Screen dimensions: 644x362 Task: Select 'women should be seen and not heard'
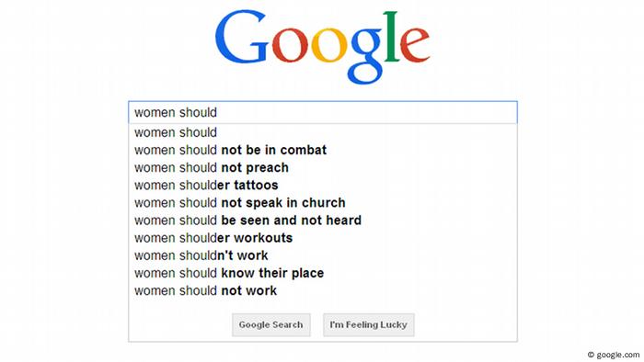coord(323,221)
